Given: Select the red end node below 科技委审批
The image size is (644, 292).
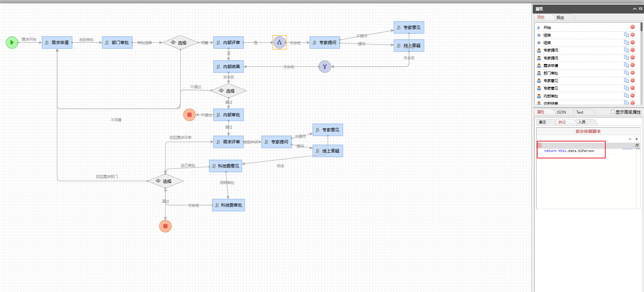Looking at the screenshot, I should (x=165, y=226).
